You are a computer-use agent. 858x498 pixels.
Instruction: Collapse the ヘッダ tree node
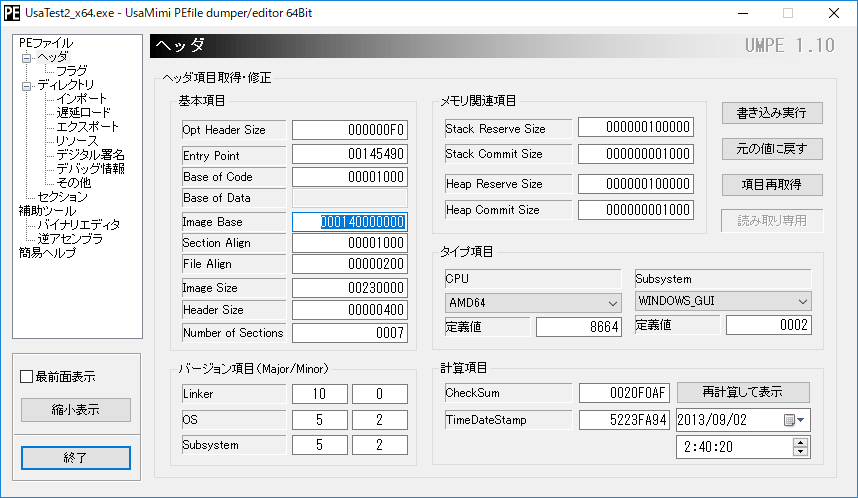(26, 58)
